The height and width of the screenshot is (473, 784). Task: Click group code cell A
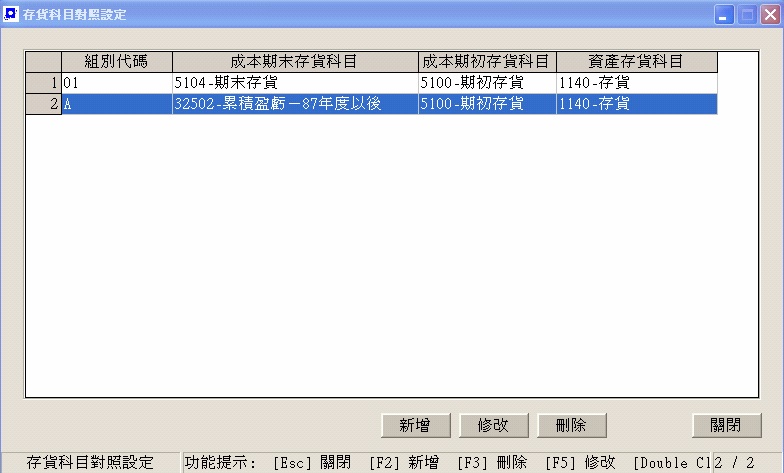click(117, 104)
